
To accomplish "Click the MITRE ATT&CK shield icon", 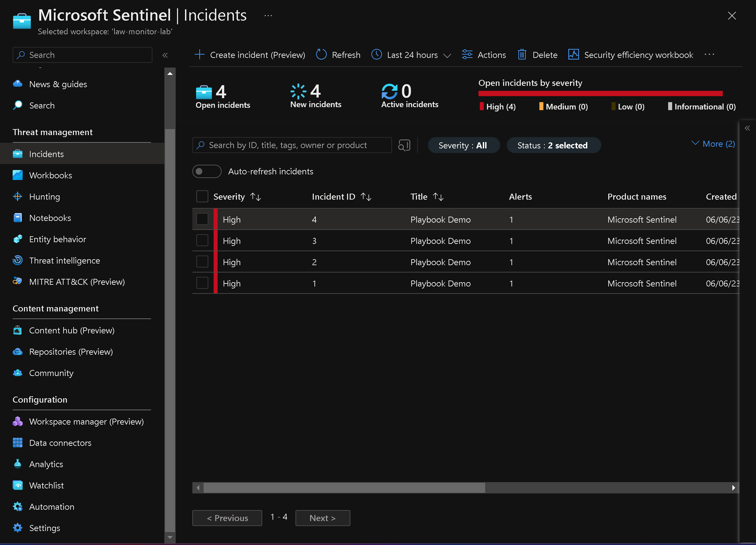I will tap(18, 282).
